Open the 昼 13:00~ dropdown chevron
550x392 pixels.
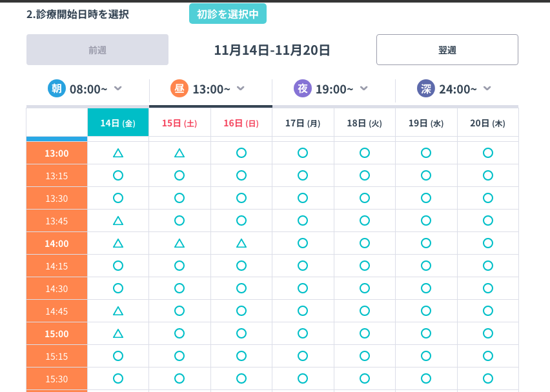pyautogui.click(x=241, y=88)
